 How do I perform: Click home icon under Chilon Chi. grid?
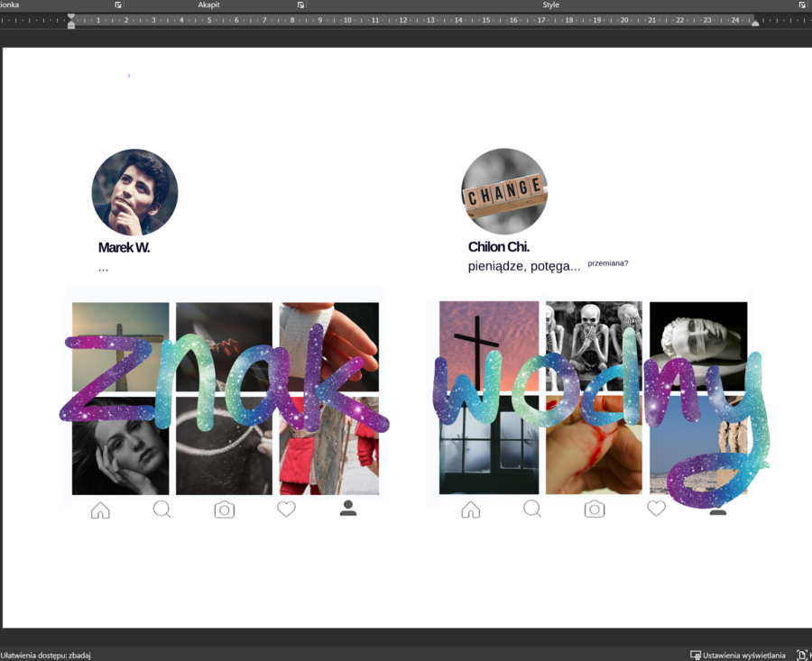[471, 510]
